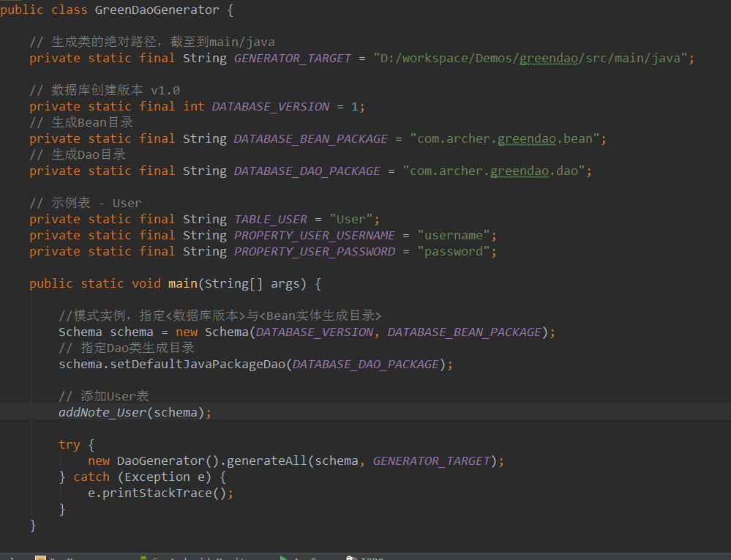Click the 'class' keyword in declaration
This screenshot has height=560, width=731.
70,10
